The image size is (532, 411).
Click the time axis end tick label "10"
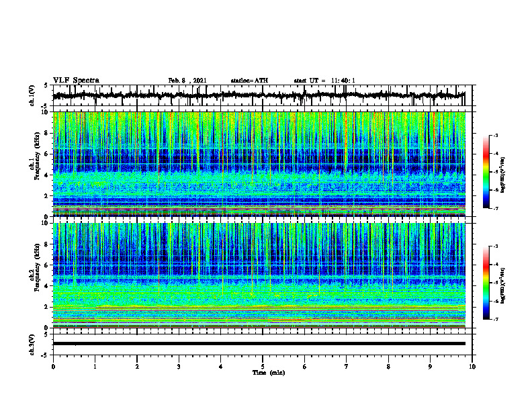coord(472,367)
